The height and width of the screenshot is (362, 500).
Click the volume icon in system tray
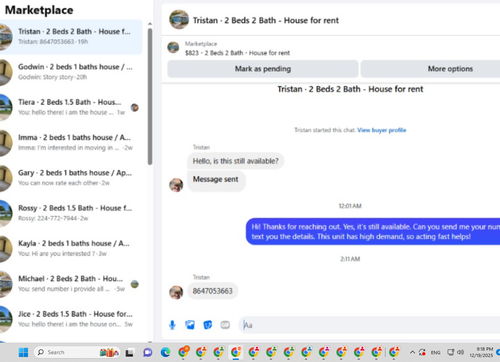tap(461, 352)
